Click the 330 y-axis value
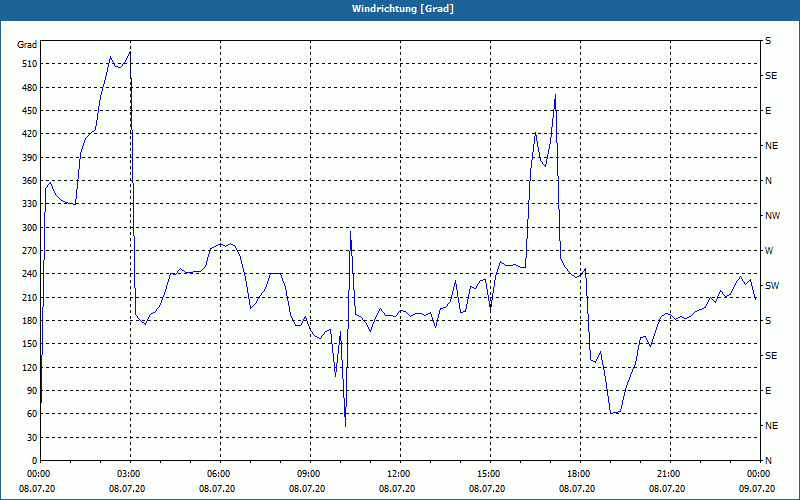800x500 pixels. point(30,204)
